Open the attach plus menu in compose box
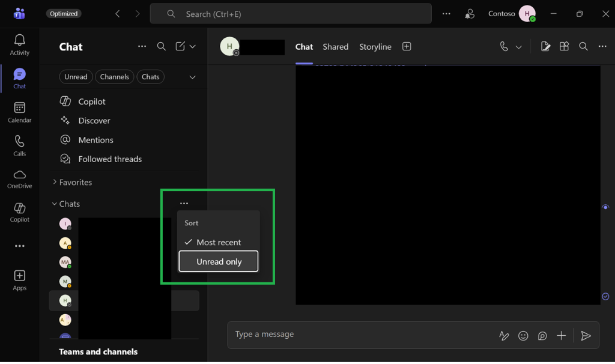 click(x=562, y=336)
